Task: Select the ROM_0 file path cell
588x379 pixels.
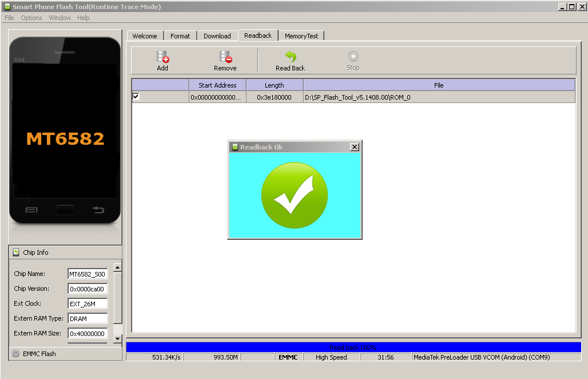Action: pos(439,97)
